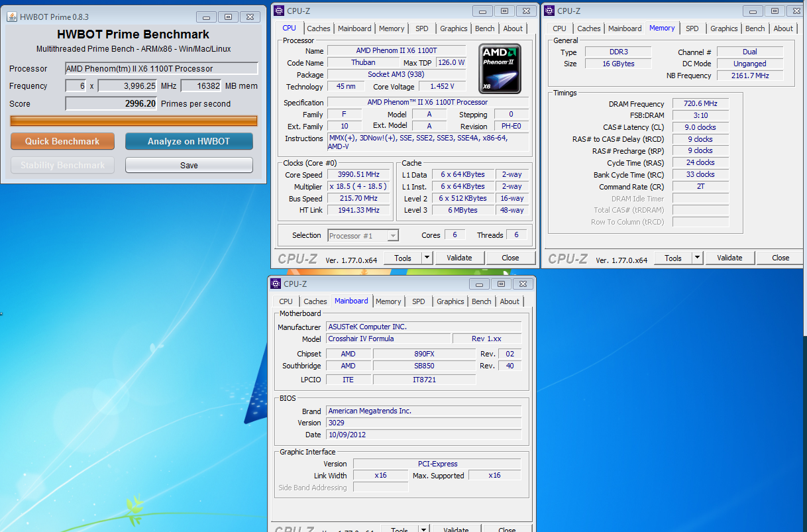Switch to Caches tab in CPU window
Screen dimensions: 807x532
click(319, 28)
